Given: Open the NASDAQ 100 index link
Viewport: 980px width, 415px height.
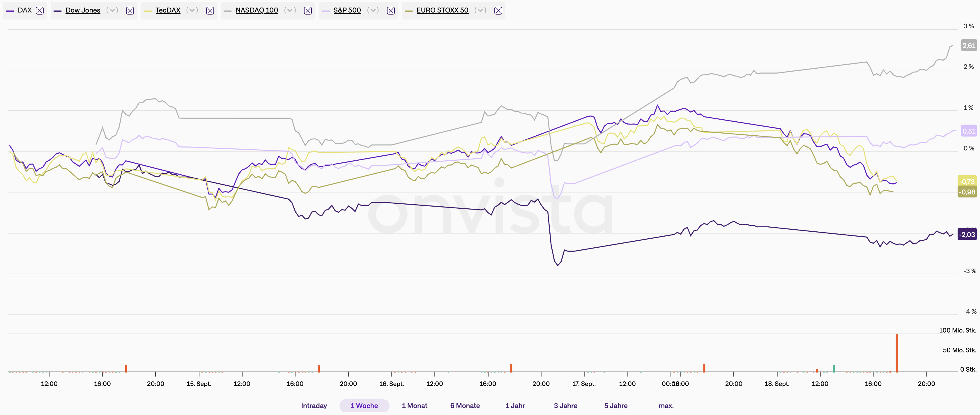Looking at the screenshot, I should pos(257,10).
